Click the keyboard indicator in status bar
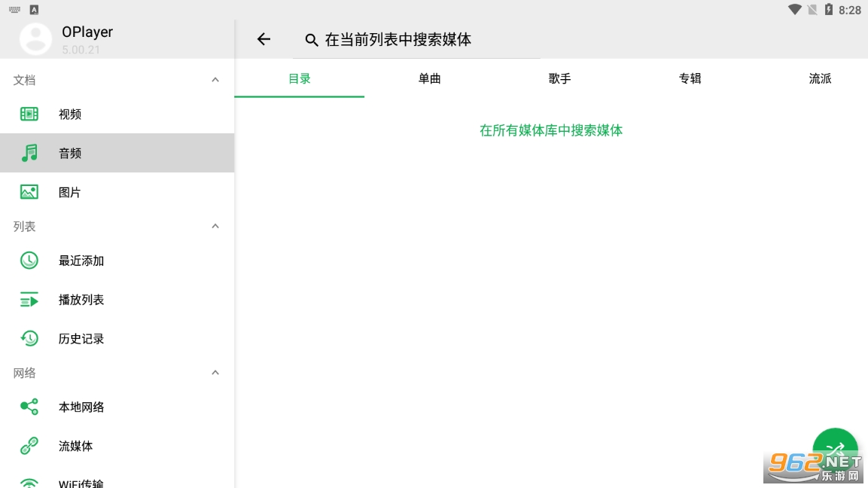This screenshot has height=488, width=868. pos(14,10)
